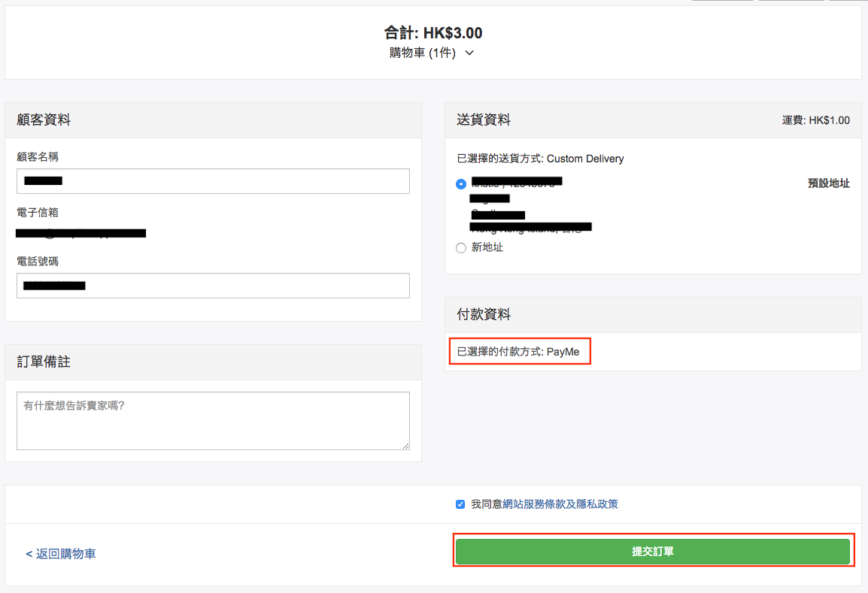Expand the 購物車 (1件) chevron arrow
The image size is (868, 593).
[x=469, y=53]
